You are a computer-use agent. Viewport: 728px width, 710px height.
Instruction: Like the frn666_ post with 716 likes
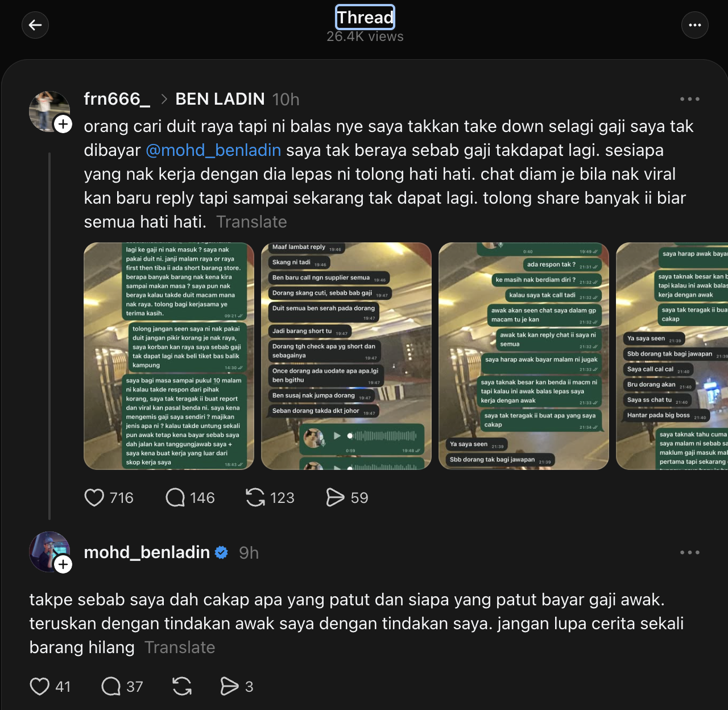pos(94,498)
